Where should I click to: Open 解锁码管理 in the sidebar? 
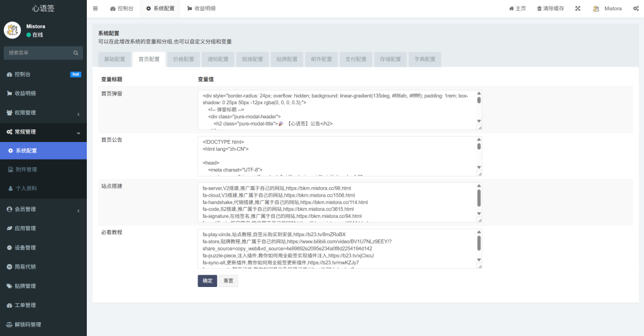[x=43, y=325]
